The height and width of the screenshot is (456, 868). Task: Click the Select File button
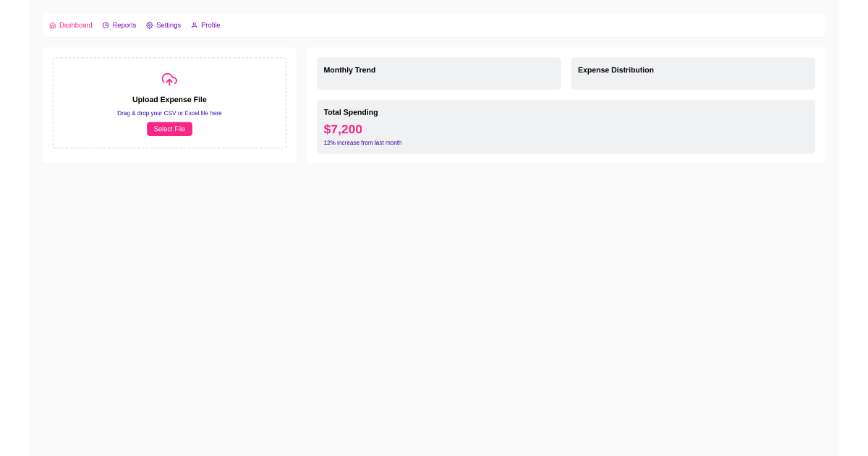(169, 129)
